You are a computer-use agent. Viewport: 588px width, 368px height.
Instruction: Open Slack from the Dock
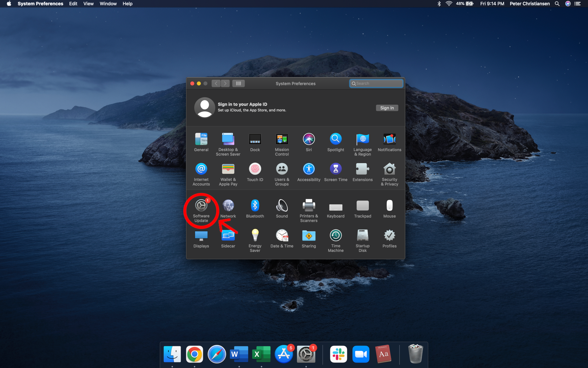[338, 354]
